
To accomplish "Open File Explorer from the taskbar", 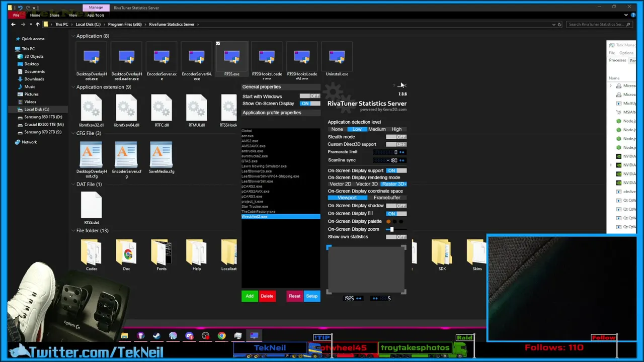I will pyautogui.click(x=124, y=336).
